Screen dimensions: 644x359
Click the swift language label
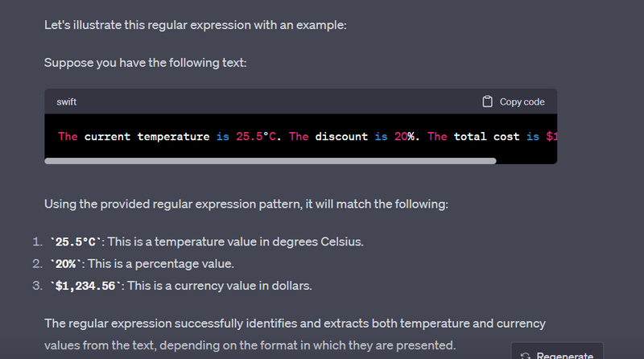click(67, 102)
